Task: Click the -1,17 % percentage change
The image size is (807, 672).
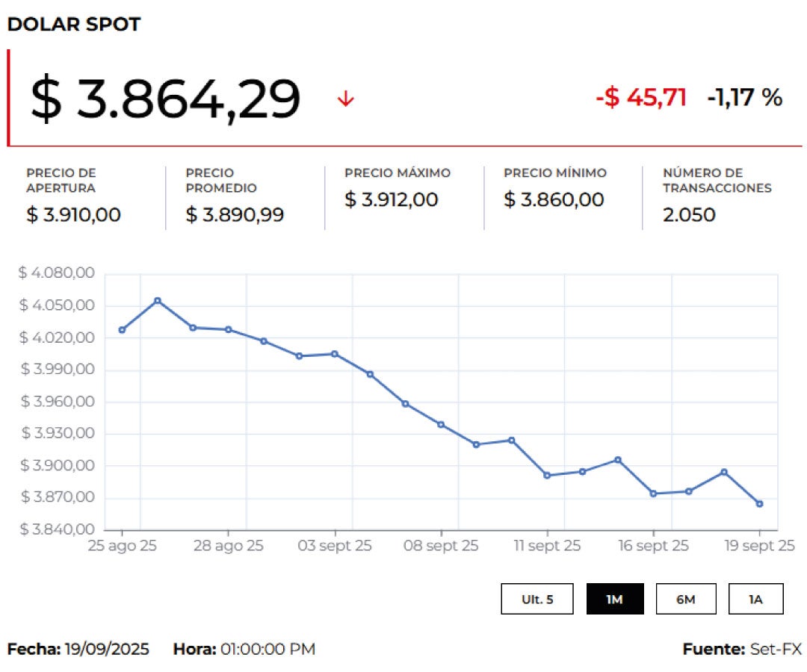Action: coord(744,97)
